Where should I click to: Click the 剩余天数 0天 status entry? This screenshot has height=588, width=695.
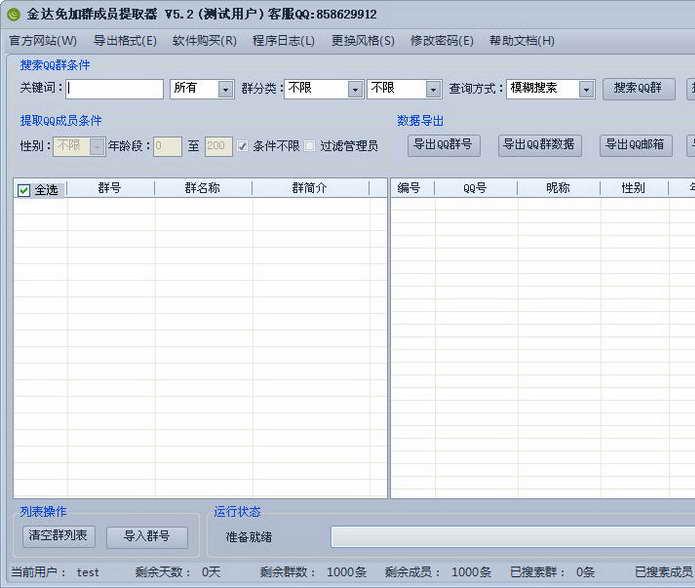coord(178,572)
